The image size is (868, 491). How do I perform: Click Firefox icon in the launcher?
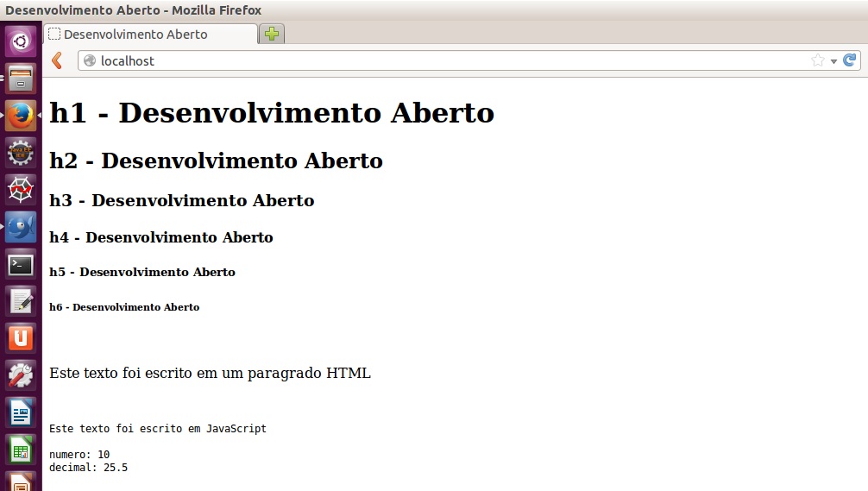21,116
